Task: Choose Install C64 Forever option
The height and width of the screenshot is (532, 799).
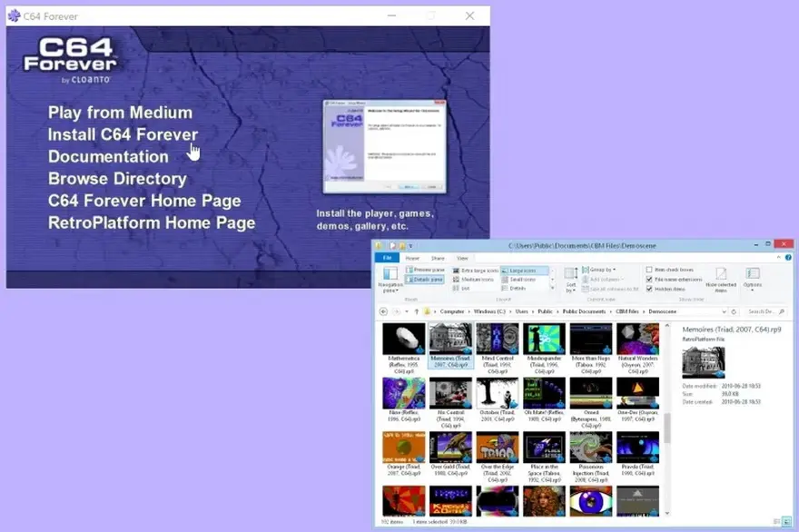Action: [x=123, y=134]
